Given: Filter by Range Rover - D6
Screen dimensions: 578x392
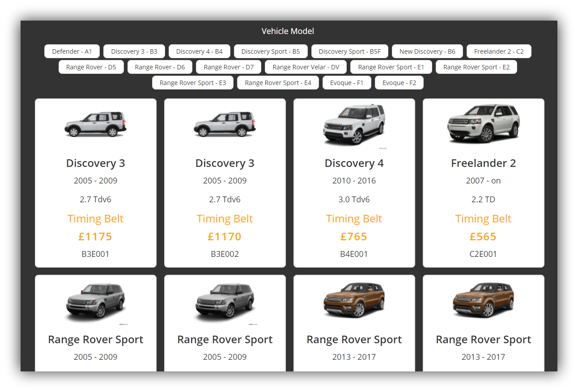Looking at the screenshot, I should pos(160,67).
